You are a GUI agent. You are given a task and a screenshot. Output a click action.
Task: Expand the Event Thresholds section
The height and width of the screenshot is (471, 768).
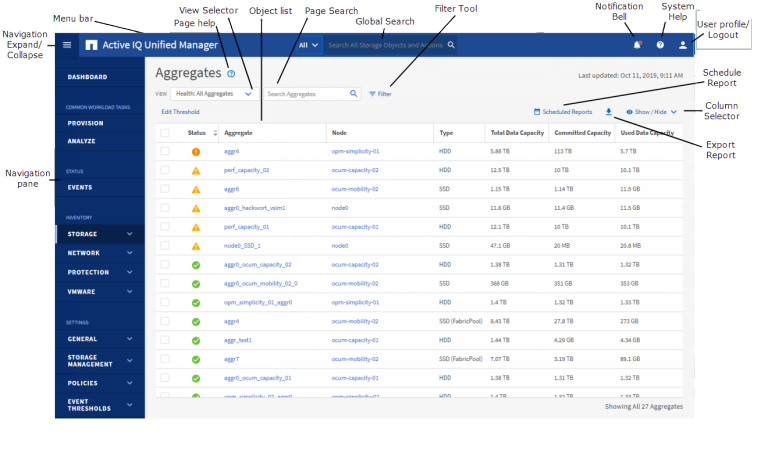(x=100, y=405)
